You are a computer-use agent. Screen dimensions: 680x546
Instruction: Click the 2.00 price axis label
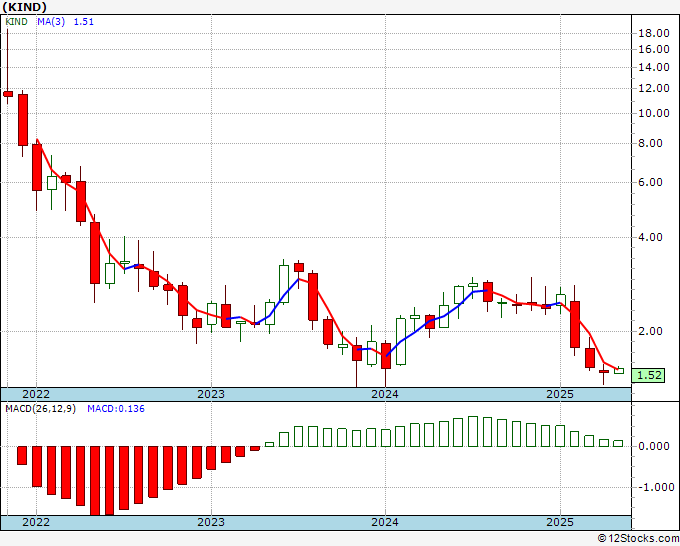[x=651, y=331]
